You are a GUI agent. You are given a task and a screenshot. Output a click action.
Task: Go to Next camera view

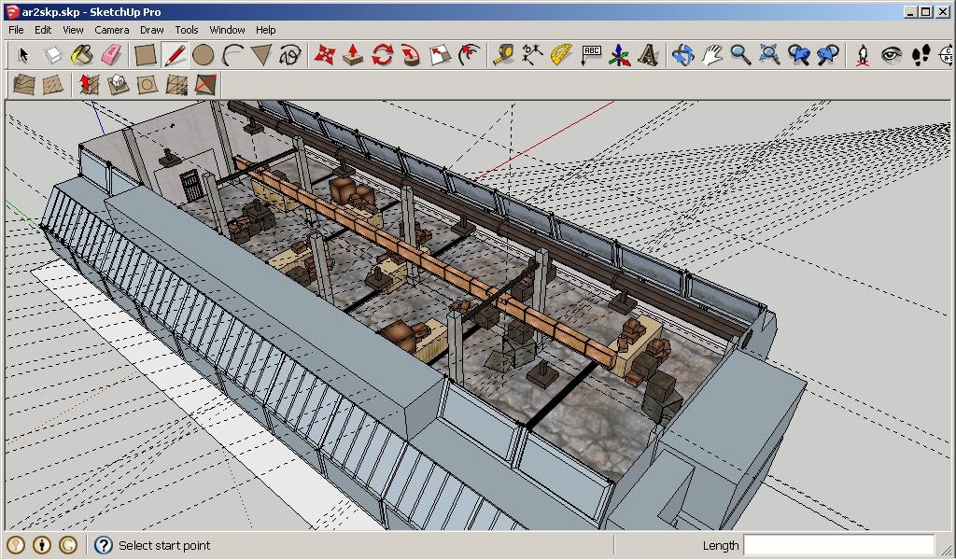[828, 55]
